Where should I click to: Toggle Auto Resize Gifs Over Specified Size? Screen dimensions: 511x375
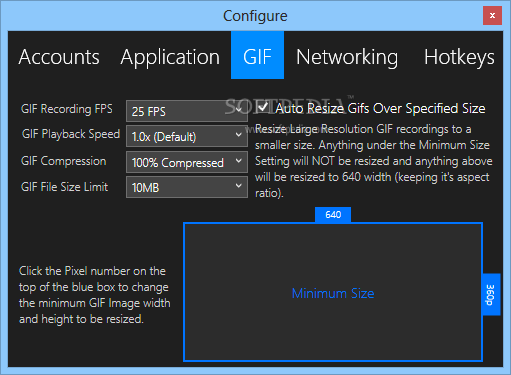tap(263, 107)
